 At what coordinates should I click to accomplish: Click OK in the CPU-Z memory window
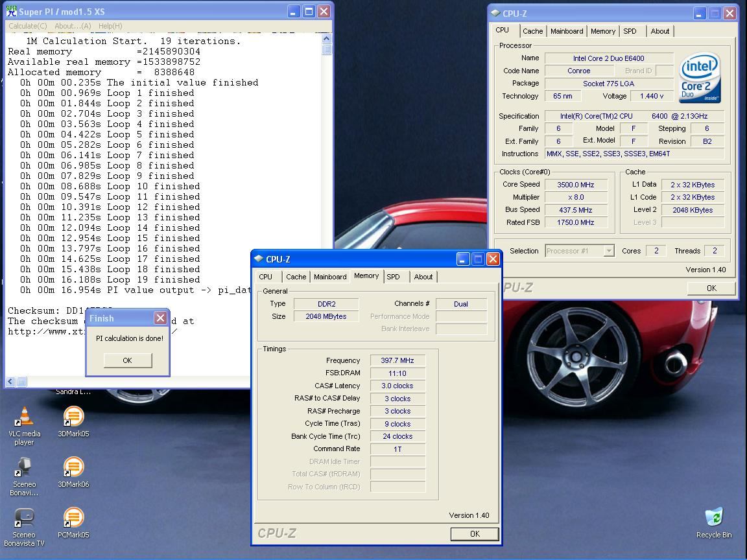click(475, 534)
